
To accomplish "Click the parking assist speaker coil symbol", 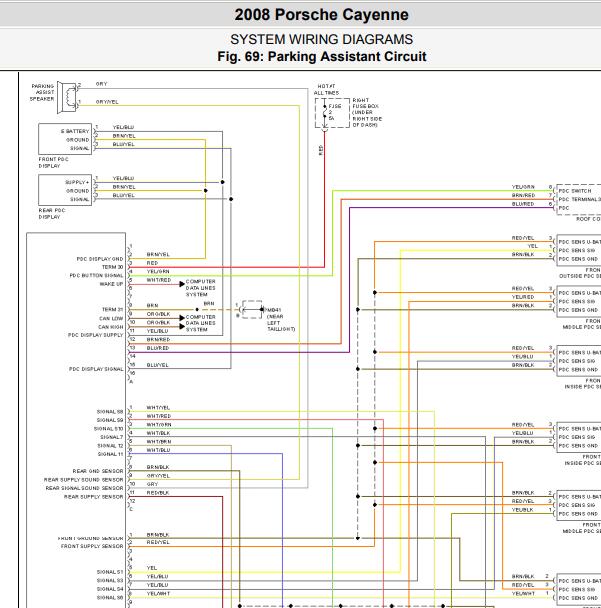I will 71,97.
